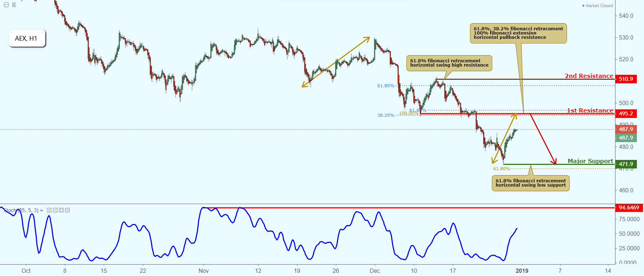This screenshot has height=276, width=644.
Task: Open Stoch indicator settings via the gear icon
Action: 55,210
